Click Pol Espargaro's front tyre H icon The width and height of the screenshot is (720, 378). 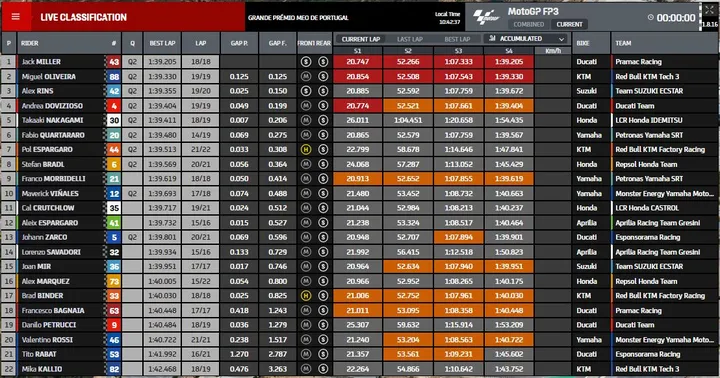(306, 149)
